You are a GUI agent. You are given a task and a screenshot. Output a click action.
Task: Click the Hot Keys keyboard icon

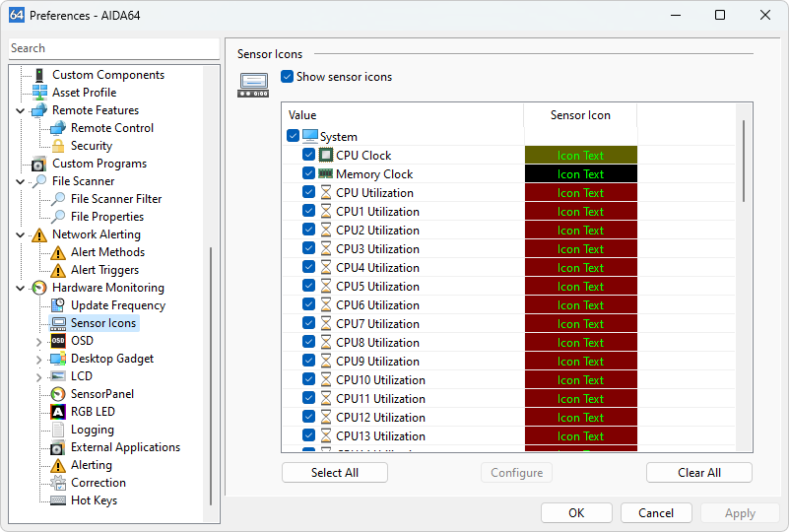point(58,500)
